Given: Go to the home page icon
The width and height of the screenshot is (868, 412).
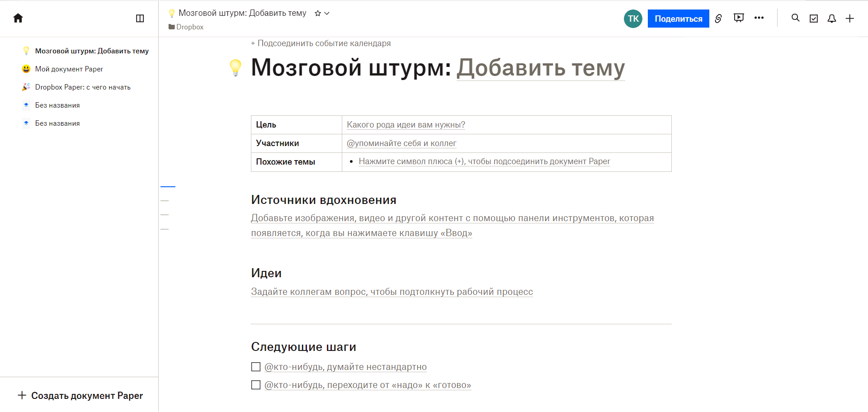Looking at the screenshot, I should tap(18, 18).
